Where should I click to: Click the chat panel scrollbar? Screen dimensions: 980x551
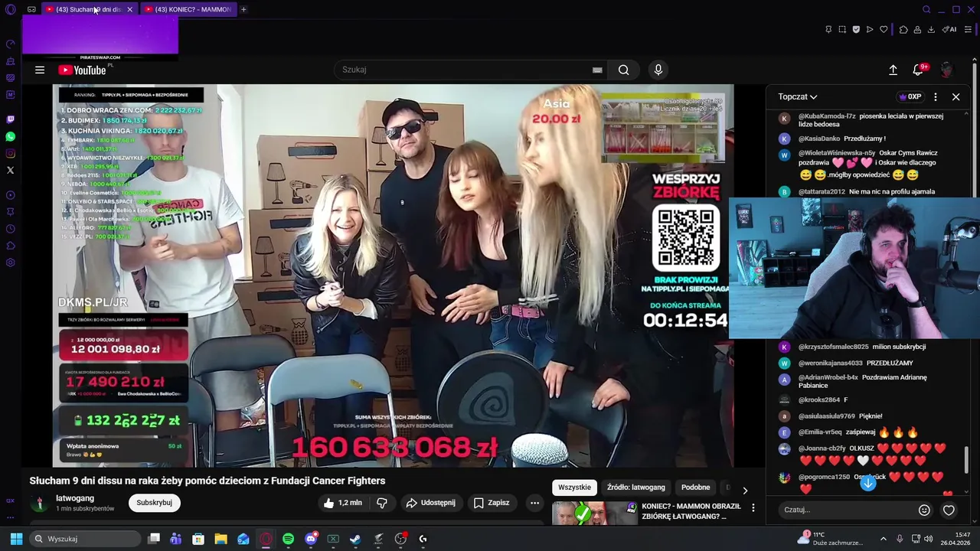[x=967, y=460]
